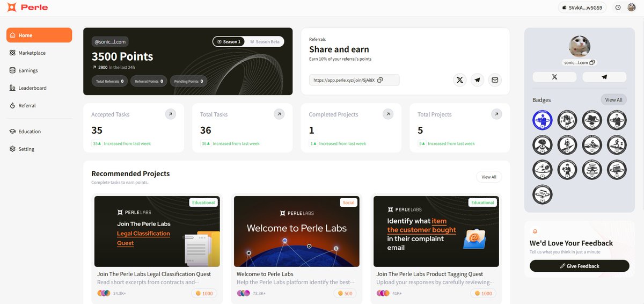The image size is (644, 304).
Task: Switch to Season Beta
Action: 265,41
